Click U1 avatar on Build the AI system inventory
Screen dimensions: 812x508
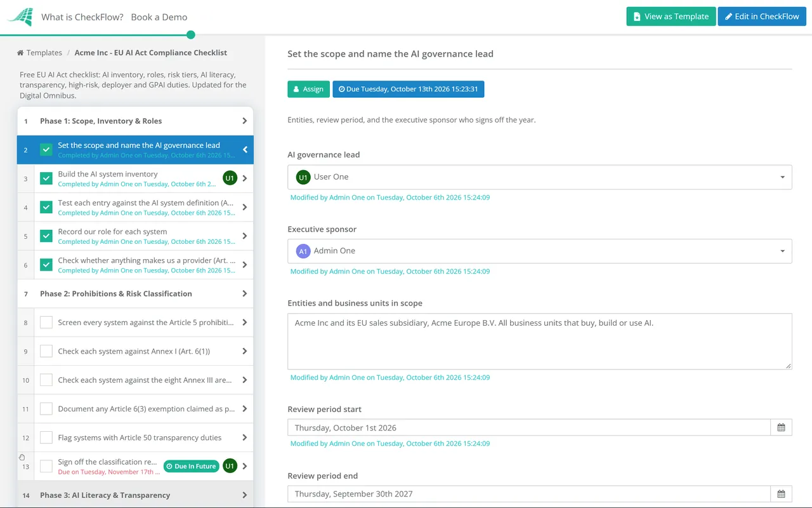coord(230,178)
